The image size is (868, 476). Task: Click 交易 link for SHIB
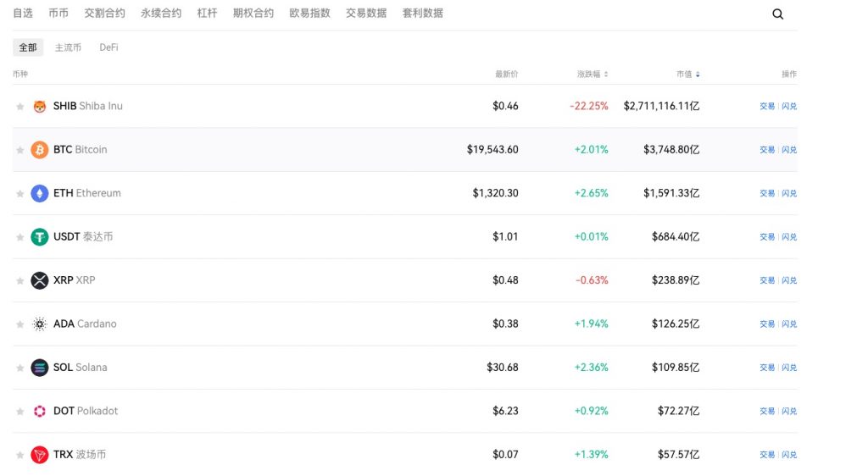point(767,106)
